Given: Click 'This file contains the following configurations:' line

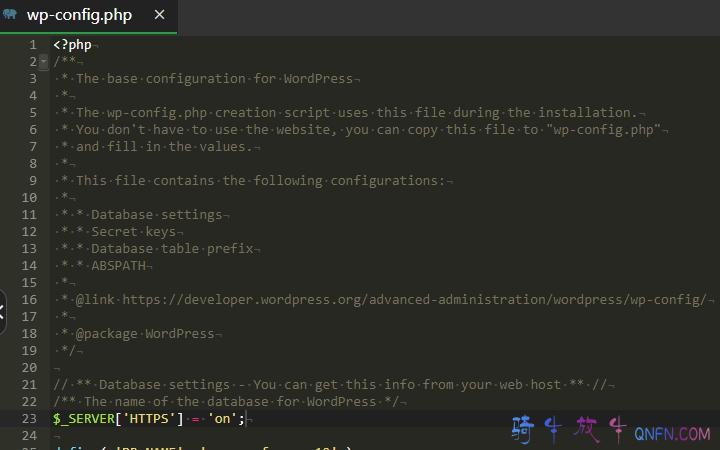Looking at the screenshot, I should (261, 181).
